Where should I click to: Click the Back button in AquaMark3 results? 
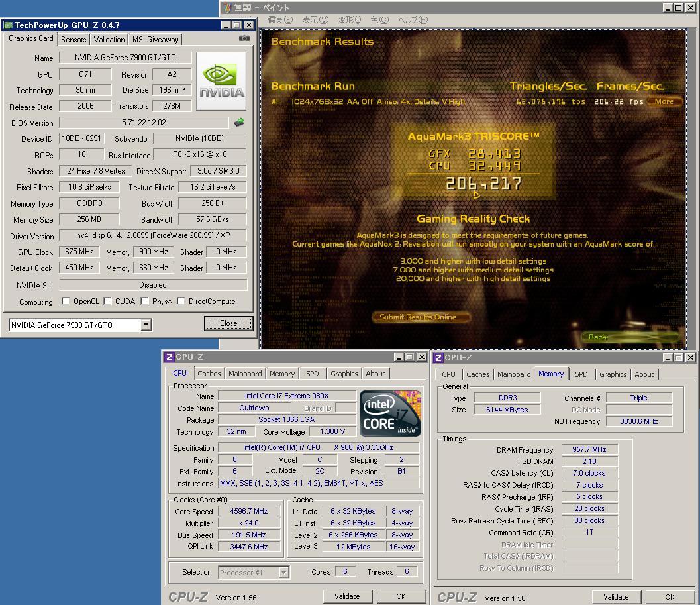pos(630,337)
